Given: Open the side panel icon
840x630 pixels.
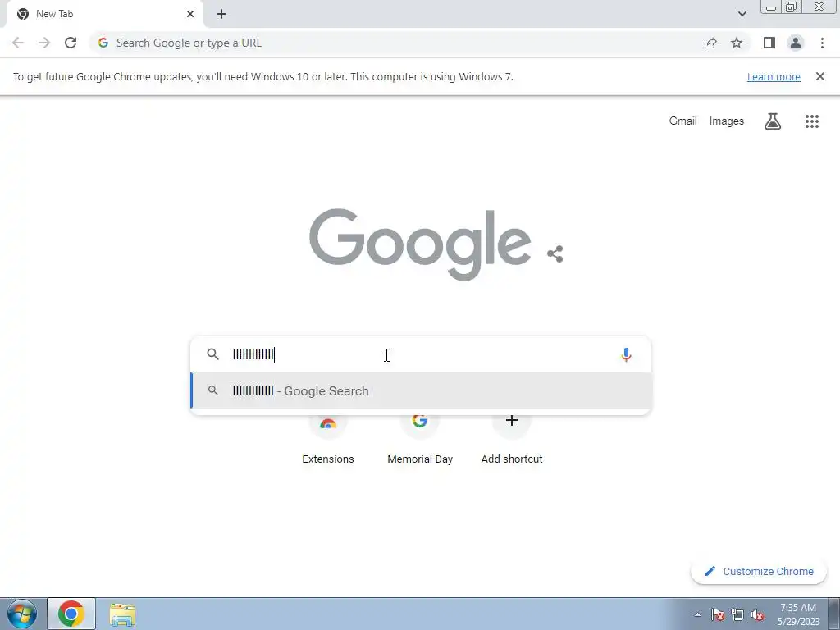Looking at the screenshot, I should [769, 43].
